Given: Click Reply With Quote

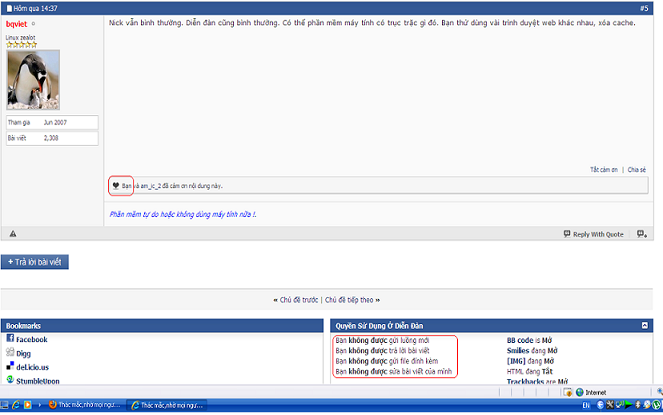Looking at the screenshot, I should point(593,234).
